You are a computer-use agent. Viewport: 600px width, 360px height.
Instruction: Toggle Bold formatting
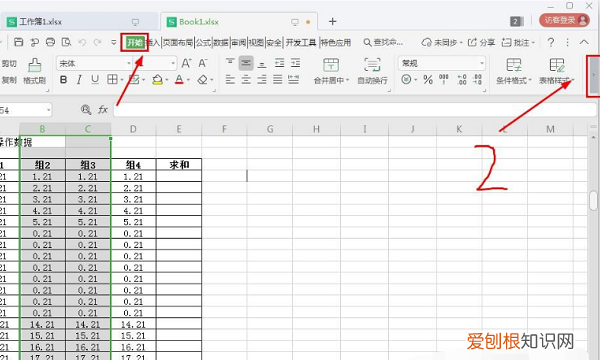click(64, 80)
